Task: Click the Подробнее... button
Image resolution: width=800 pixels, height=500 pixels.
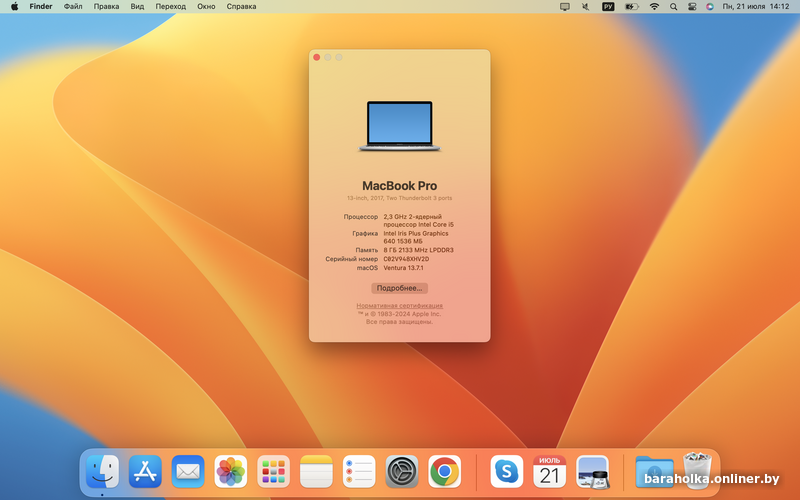Action: click(399, 288)
